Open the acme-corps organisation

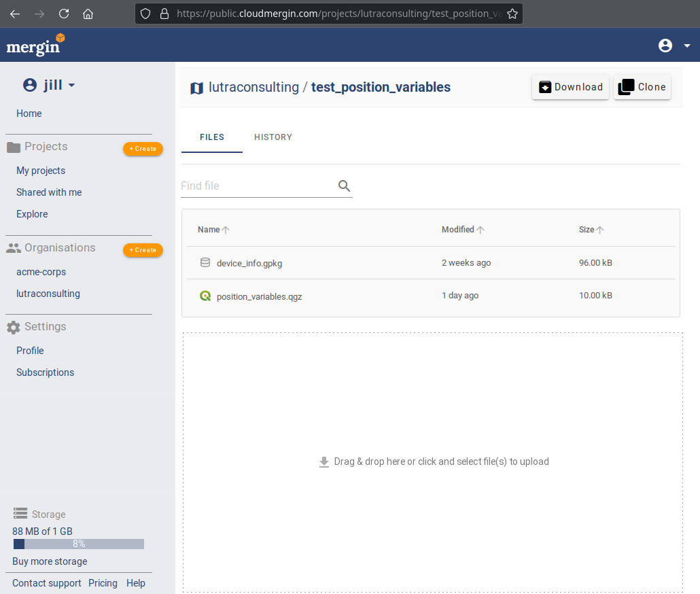pyautogui.click(x=41, y=272)
